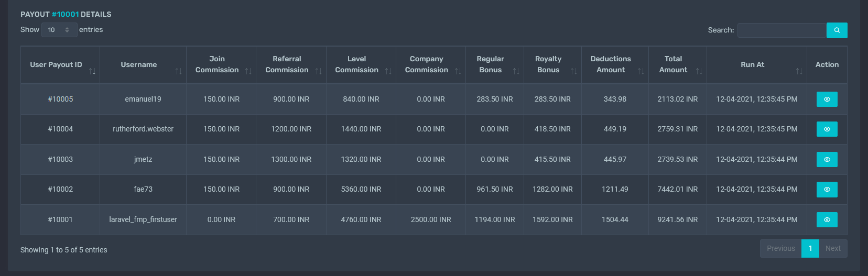Click the search magnifier button

[x=837, y=30]
